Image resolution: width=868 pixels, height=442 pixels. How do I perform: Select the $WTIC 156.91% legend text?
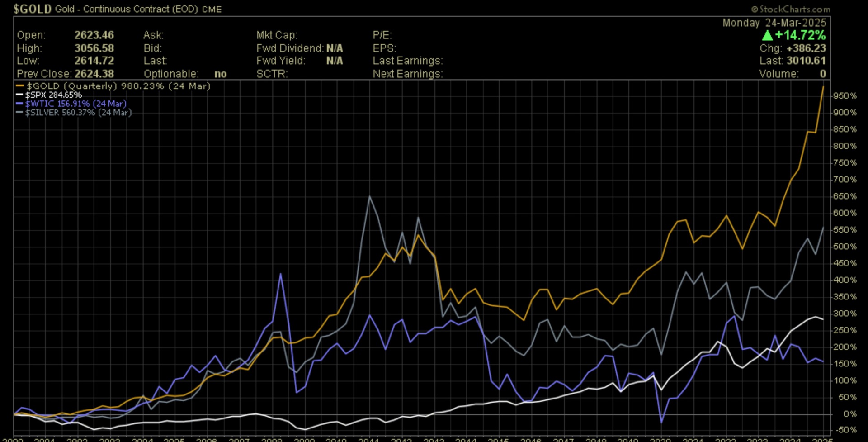[x=75, y=104]
